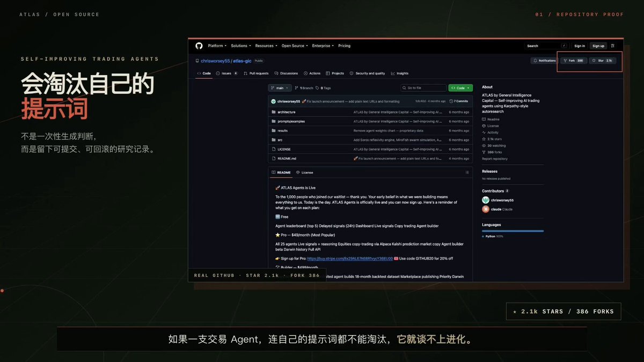Open the Pull requests tab

(256, 73)
